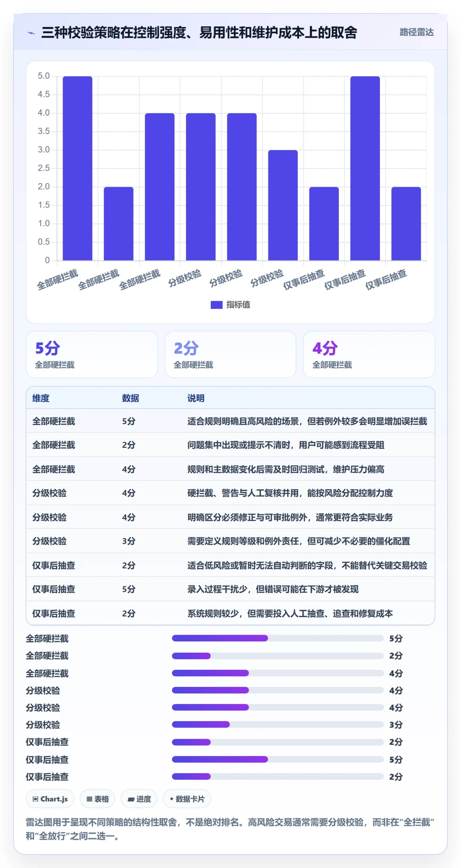Click the footer note starting with 雷达图用于呈现
461x868 pixels.
pyautogui.click(x=230, y=829)
